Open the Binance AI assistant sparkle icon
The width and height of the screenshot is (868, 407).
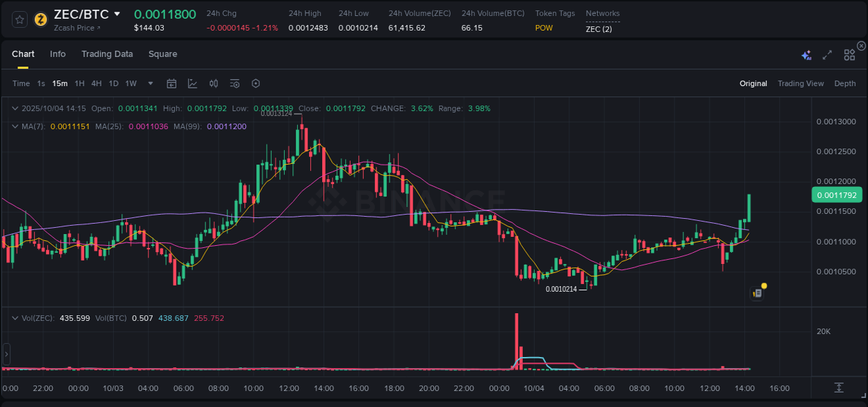click(806, 54)
